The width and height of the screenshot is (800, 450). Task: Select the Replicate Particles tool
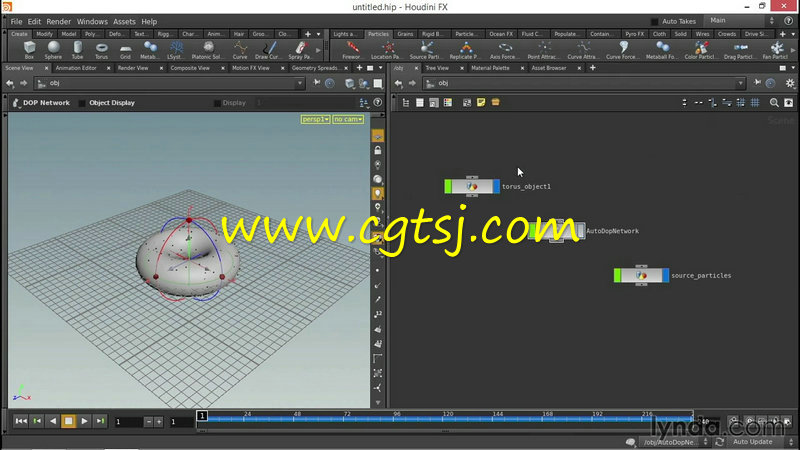pos(465,50)
